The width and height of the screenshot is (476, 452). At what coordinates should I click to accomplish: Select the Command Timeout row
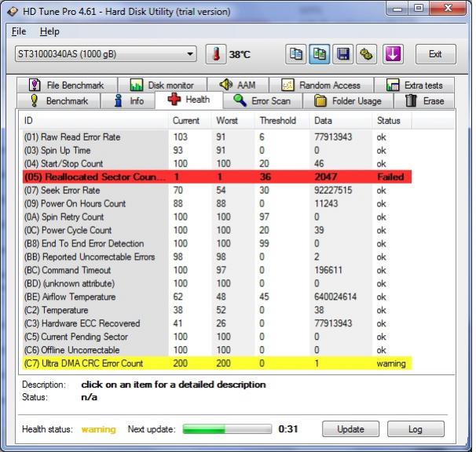[x=217, y=270]
